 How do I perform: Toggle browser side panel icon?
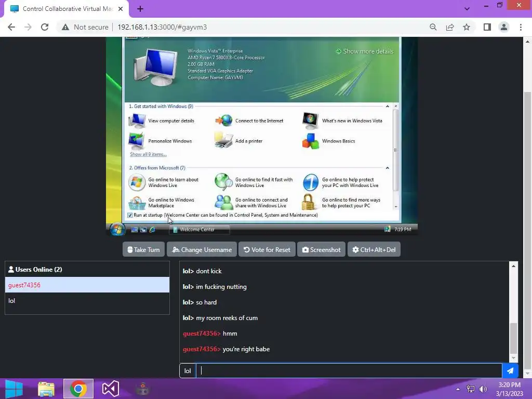tap(487, 27)
